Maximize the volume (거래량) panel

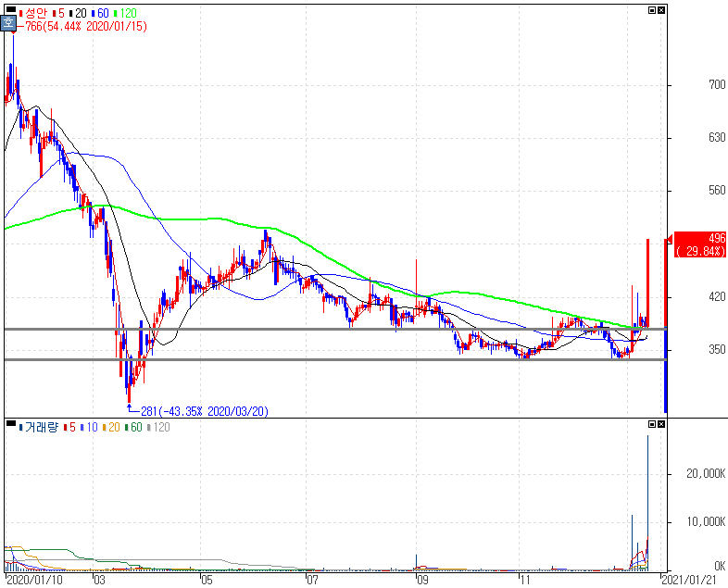pyautogui.click(x=652, y=424)
